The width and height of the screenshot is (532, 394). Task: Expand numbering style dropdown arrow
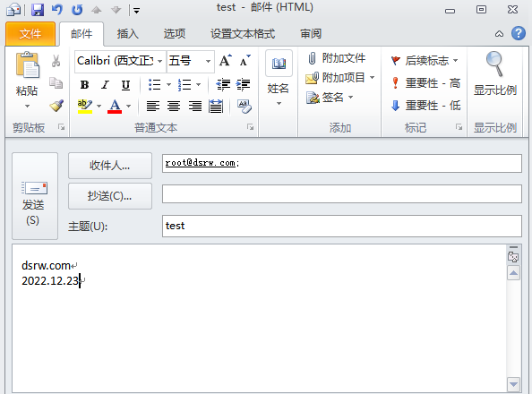click(199, 84)
